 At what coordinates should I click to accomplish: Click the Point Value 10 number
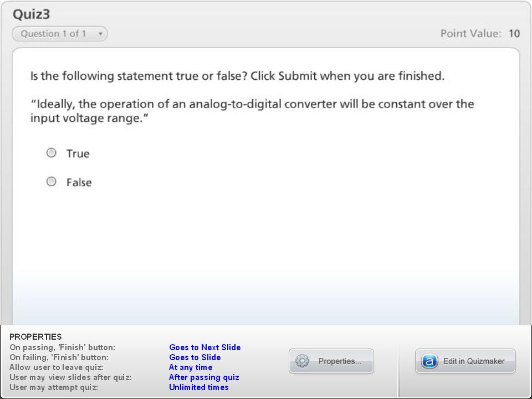click(x=514, y=34)
